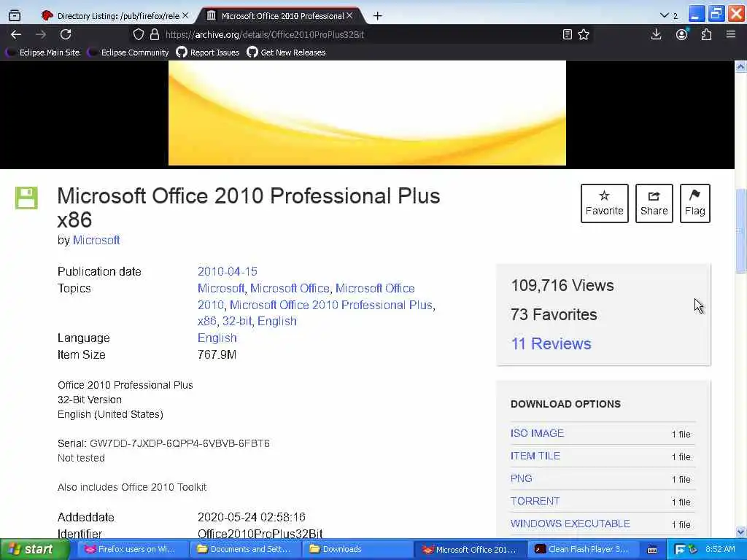Click the keyboard icon in taskbar
Screen dimensions: 747x560
tap(652, 550)
